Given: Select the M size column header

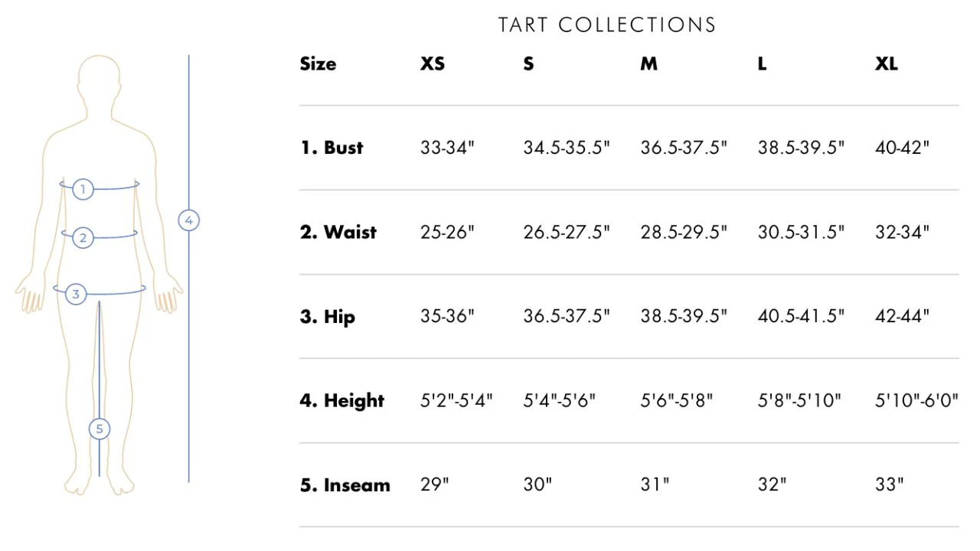Looking at the screenshot, I should click(x=648, y=64).
